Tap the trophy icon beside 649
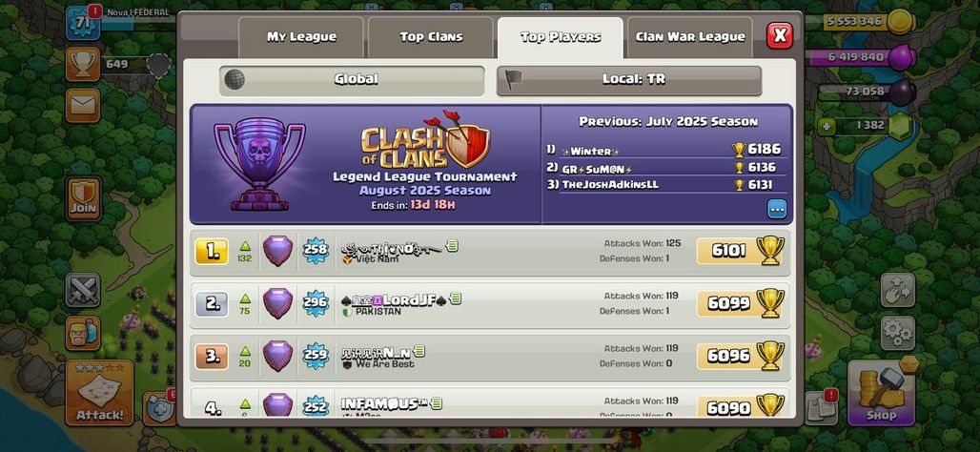Image resolution: width=980 pixels, height=452 pixels. [x=83, y=64]
